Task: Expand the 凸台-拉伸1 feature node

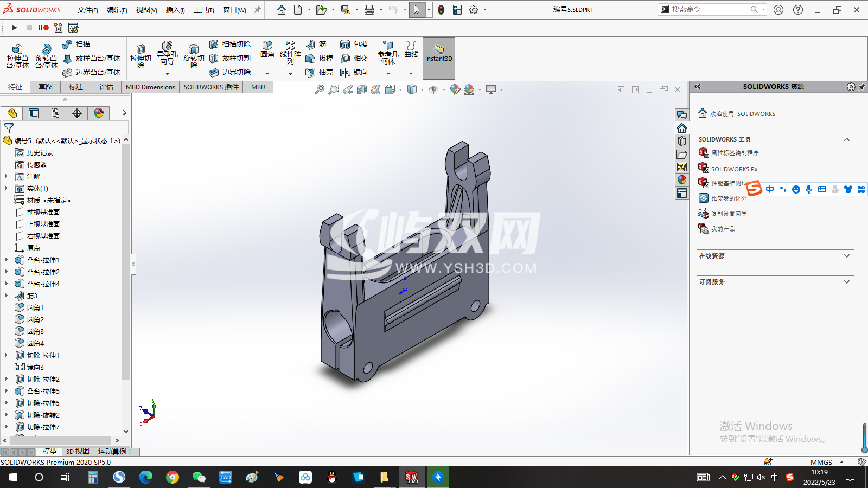Action: tap(7, 260)
